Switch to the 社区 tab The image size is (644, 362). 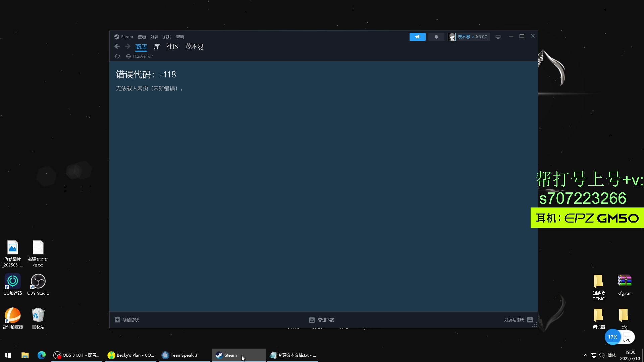pos(172,47)
